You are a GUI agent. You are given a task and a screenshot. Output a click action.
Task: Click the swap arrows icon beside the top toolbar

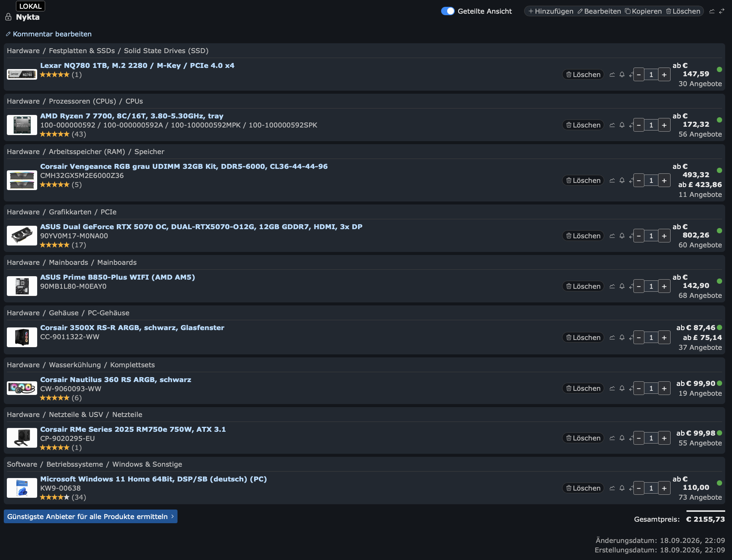click(x=722, y=11)
